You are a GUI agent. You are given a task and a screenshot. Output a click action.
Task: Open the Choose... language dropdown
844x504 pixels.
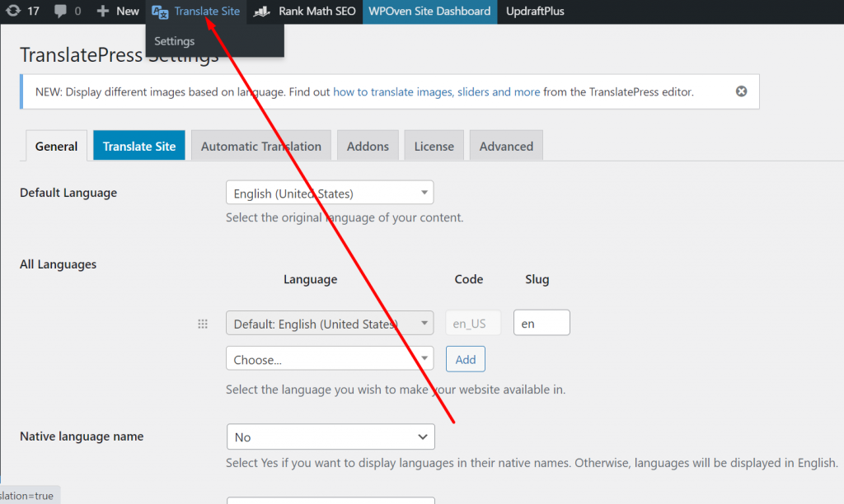(330, 359)
